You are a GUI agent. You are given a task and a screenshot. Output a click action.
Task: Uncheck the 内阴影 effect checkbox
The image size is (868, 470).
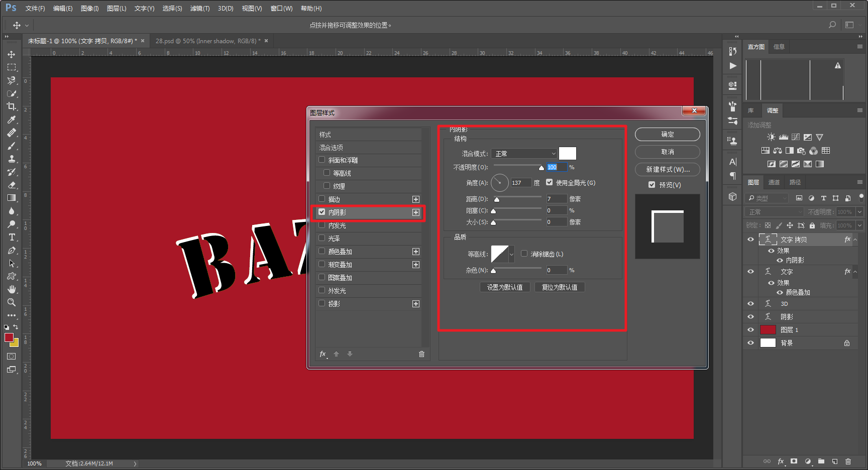tap(322, 212)
